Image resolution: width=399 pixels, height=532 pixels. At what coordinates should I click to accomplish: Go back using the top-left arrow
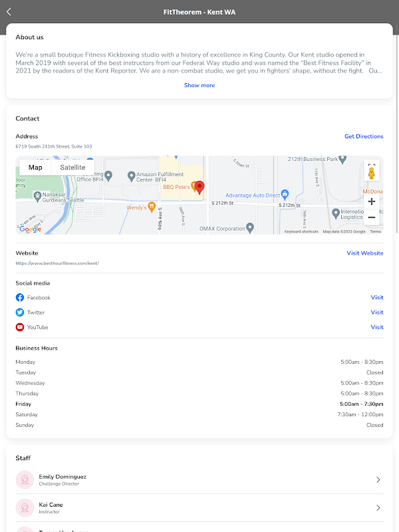tap(9, 12)
